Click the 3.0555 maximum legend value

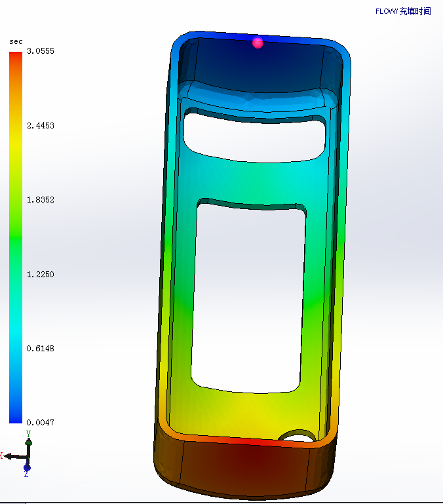[40, 51]
